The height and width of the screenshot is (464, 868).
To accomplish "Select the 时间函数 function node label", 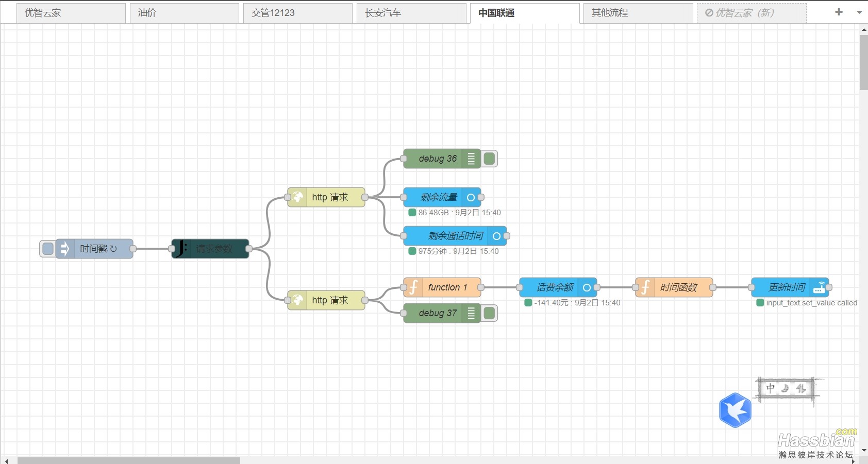I will 678,287.
